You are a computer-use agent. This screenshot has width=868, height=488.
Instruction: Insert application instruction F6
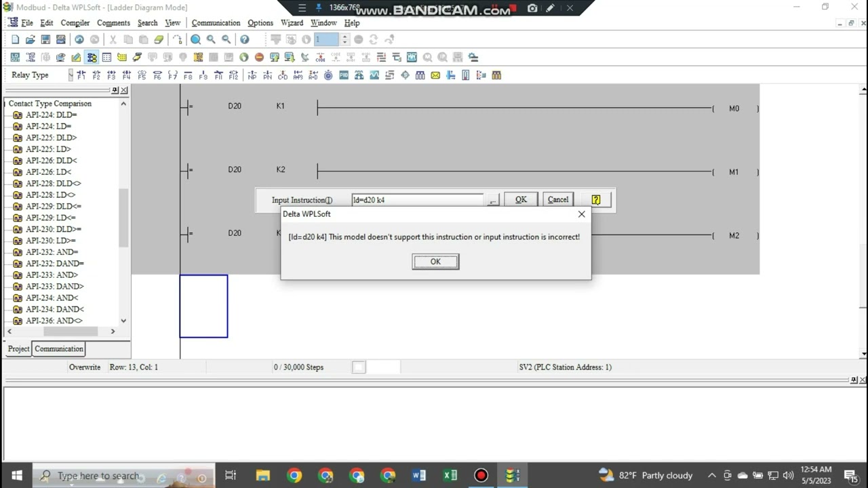(x=157, y=75)
